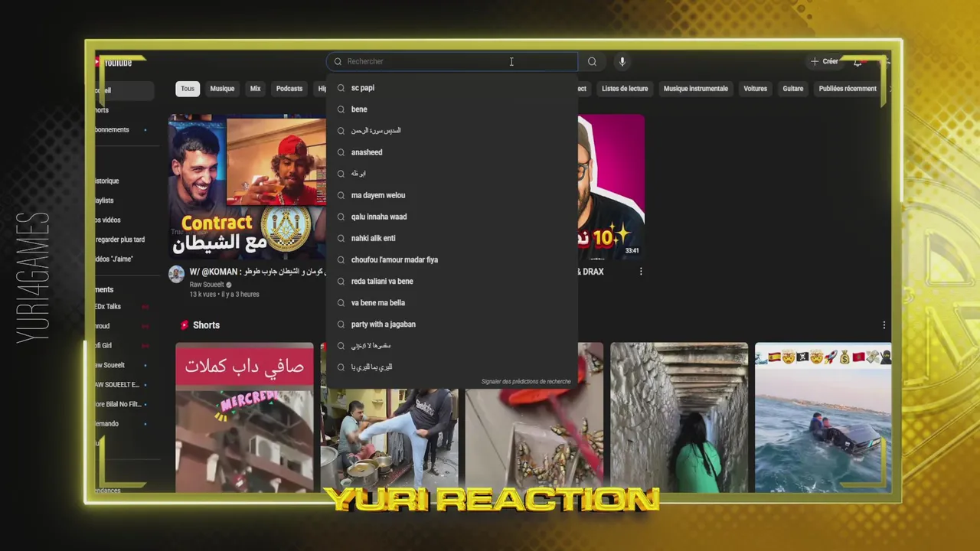Play the 'Contract' video thumbnail
The width and height of the screenshot is (980, 551).
pos(247,187)
